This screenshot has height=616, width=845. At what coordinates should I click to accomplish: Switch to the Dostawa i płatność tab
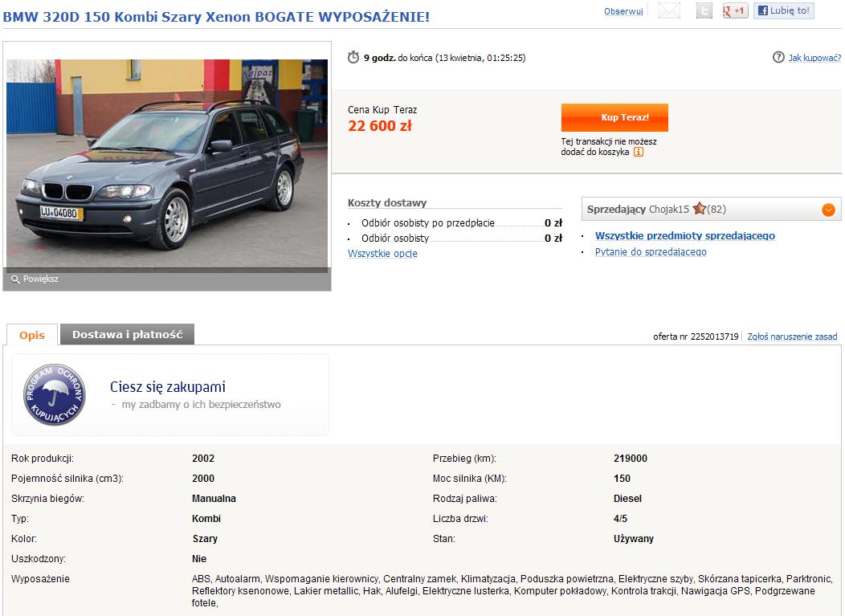(127, 334)
